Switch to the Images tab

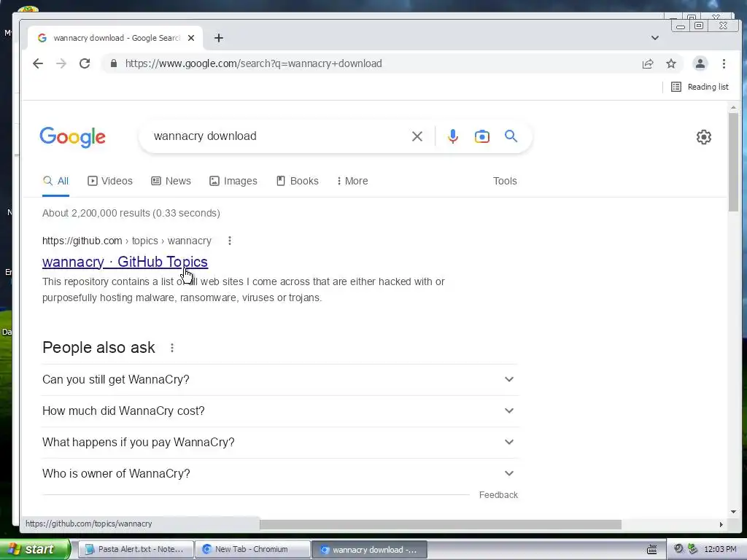[233, 181]
